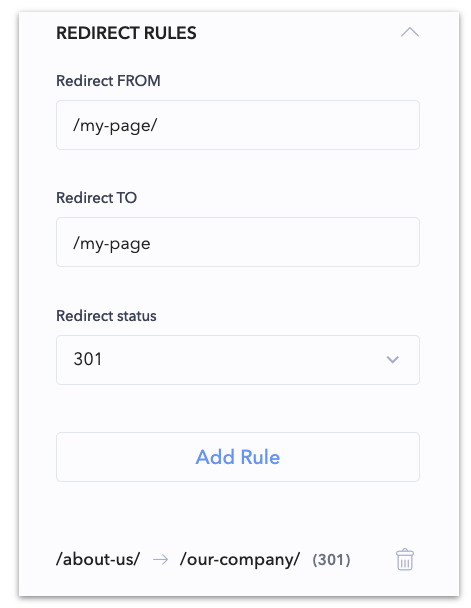This screenshot has width=471, height=608.
Task: Focus the Redirect FROM input field
Action: (x=238, y=125)
